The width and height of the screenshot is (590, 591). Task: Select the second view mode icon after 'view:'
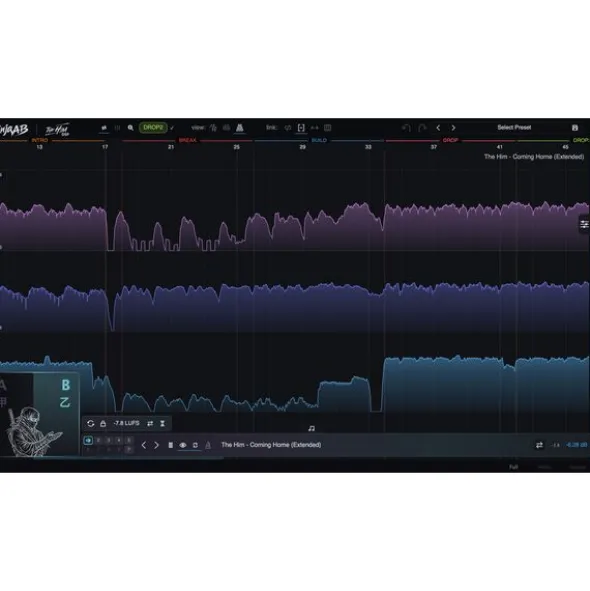(x=226, y=128)
